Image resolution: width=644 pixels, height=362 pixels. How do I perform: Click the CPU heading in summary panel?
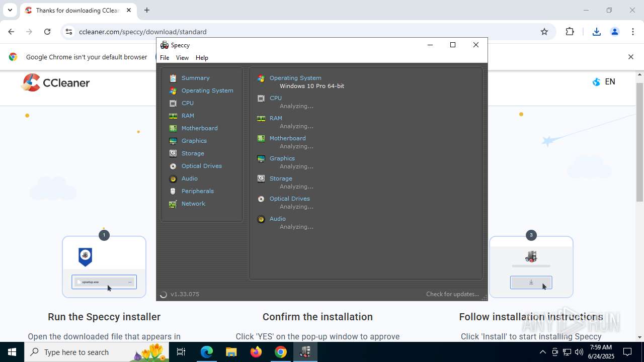click(276, 98)
